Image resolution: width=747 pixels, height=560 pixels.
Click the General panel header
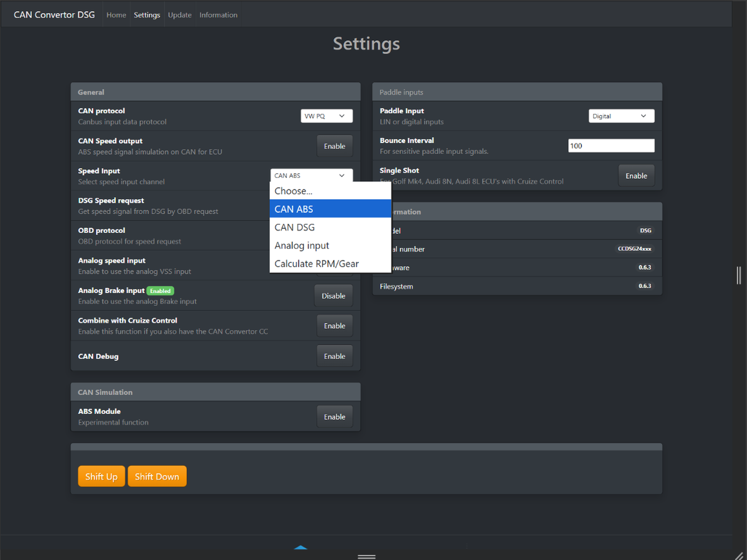(216, 92)
